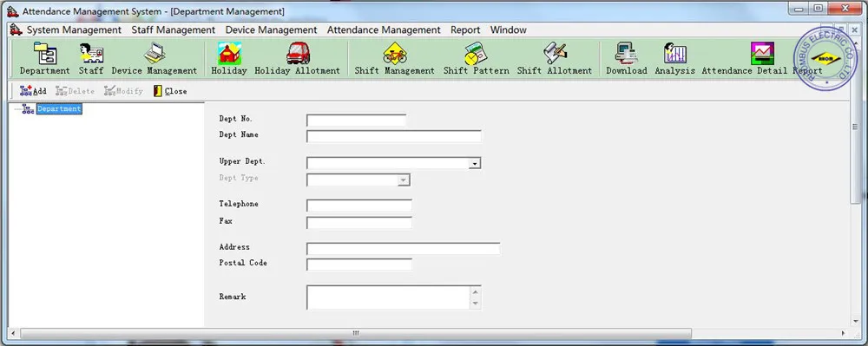868x346 pixels.
Task: Open the Shift Pattern icon
Action: [476, 54]
